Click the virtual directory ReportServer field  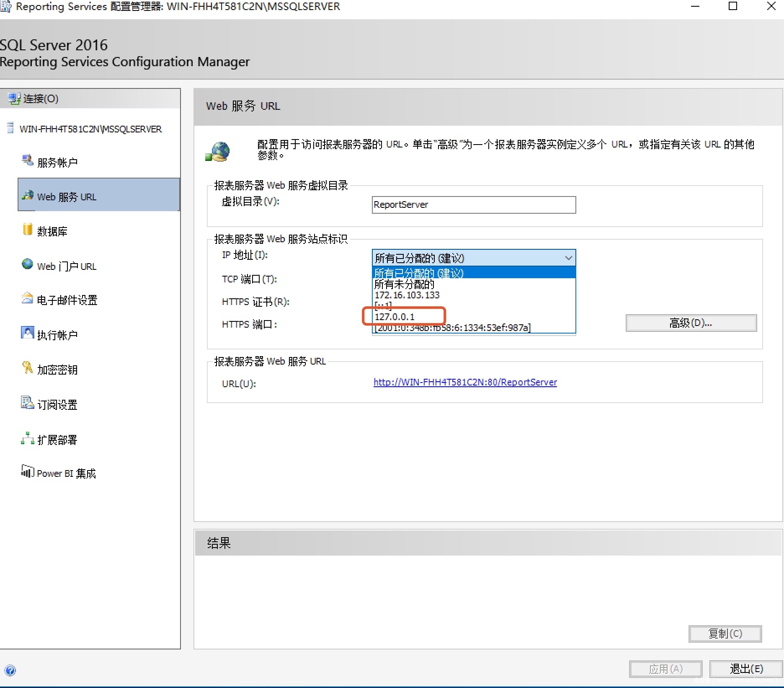click(x=474, y=205)
